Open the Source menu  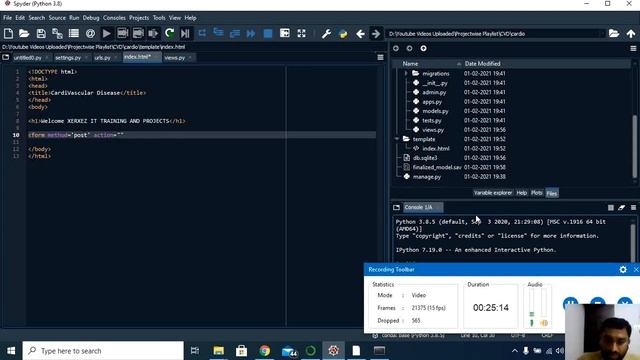tap(57, 18)
